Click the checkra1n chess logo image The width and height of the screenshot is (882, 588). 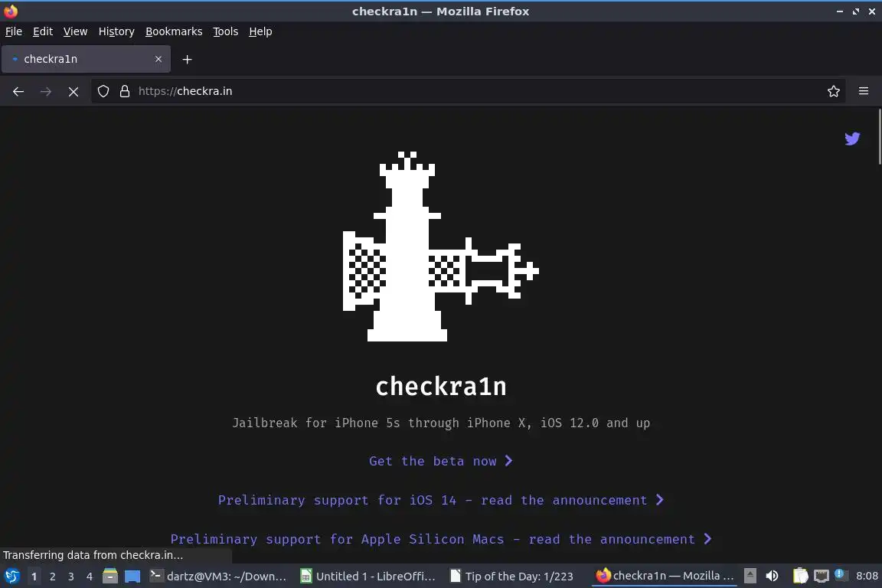[x=440, y=247]
